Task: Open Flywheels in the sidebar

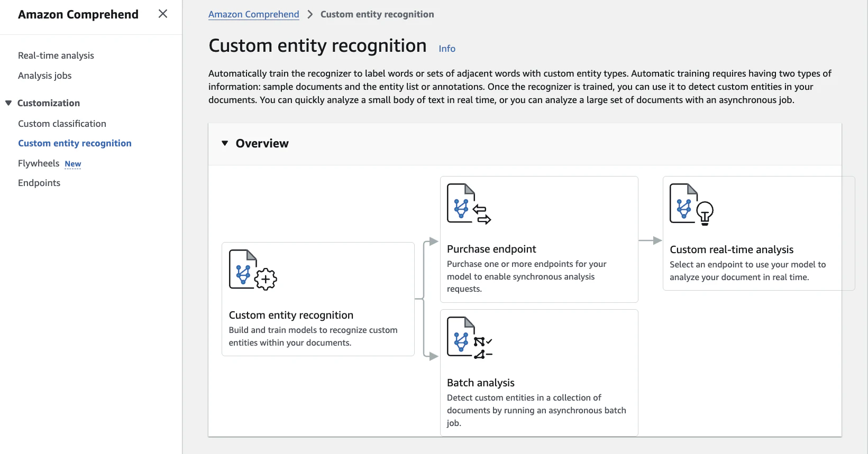Action: (39, 163)
